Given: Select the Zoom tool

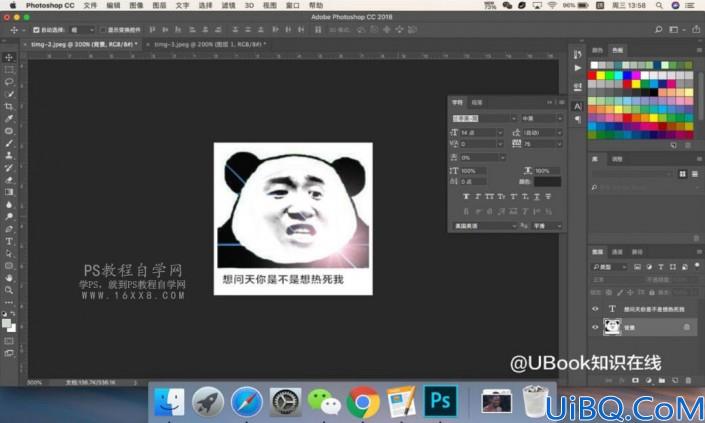Looking at the screenshot, I should pyautogui.click(x=9, y=290).
